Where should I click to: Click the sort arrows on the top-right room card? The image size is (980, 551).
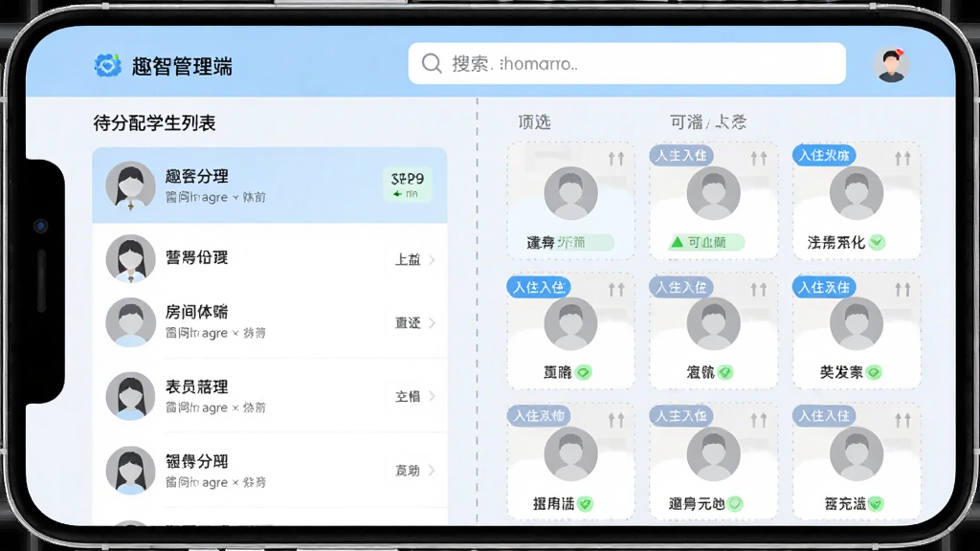point(902,159)
